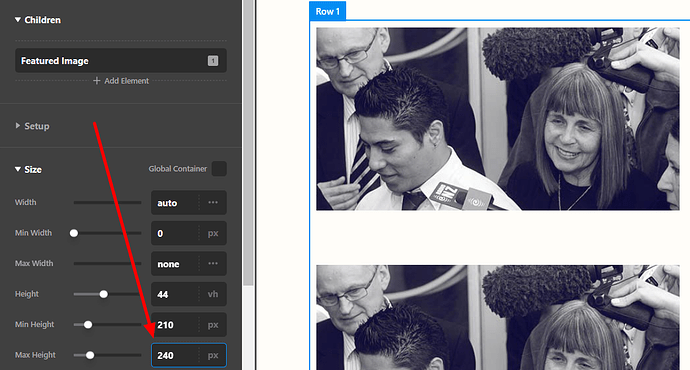Screen dimensions: 690x370
Task: Click the inspector panel vertical scrollbar
Action: 248,143
